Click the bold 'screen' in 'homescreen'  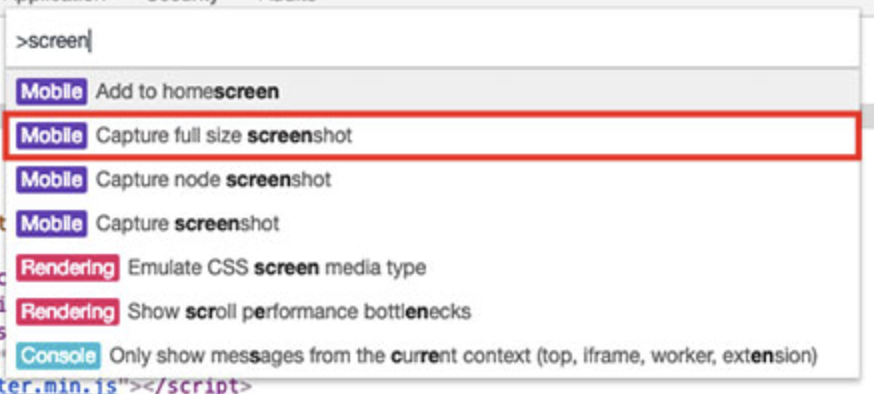[x=246, y=91]
